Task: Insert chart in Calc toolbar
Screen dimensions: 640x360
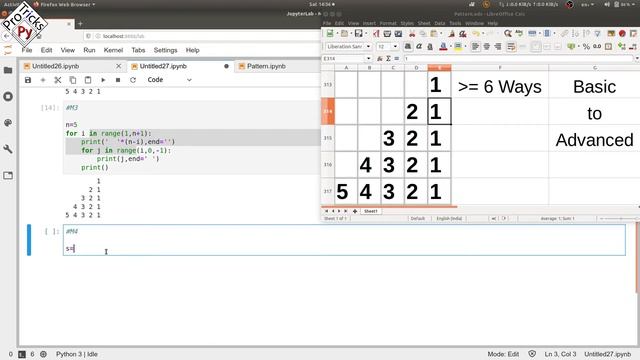Action: [622, 33]
